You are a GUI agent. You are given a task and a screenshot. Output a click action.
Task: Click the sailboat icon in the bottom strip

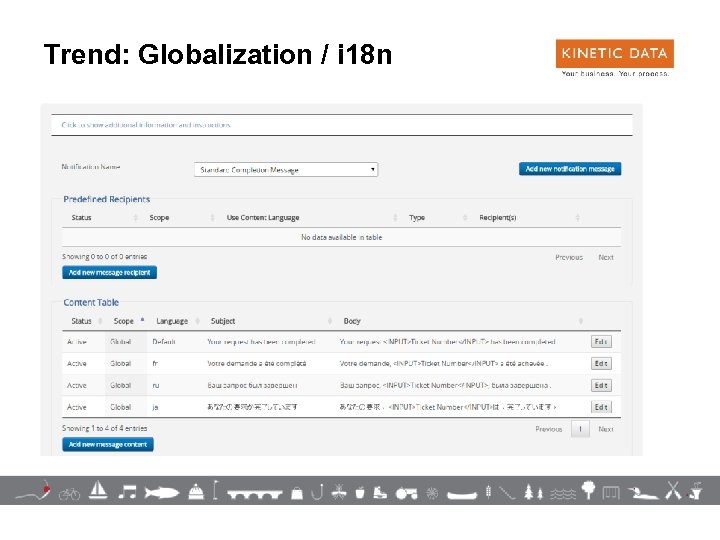pos(99,490)
